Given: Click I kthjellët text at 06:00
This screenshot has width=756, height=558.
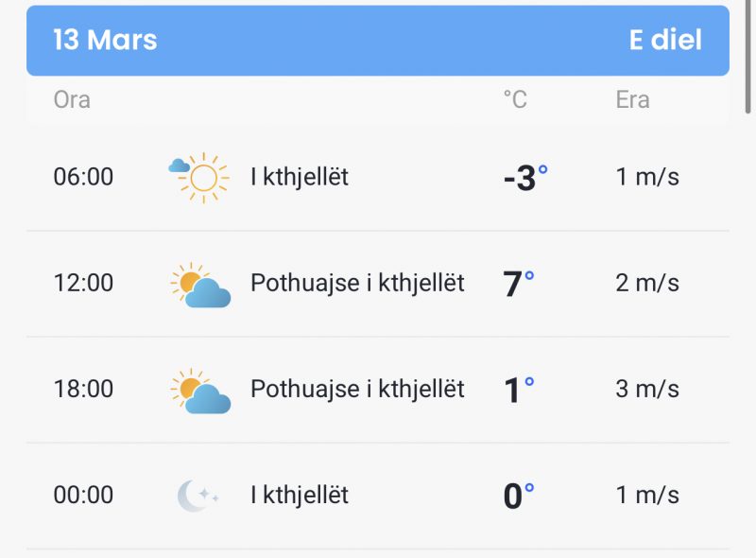Looking at the screenshot, I should (300, 177).
